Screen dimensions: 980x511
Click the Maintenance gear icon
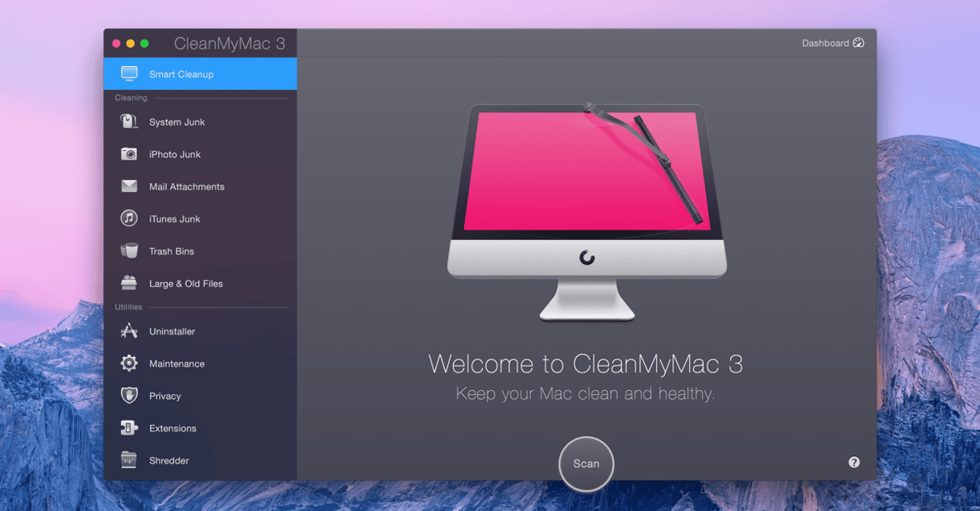[x=129, y=364]
